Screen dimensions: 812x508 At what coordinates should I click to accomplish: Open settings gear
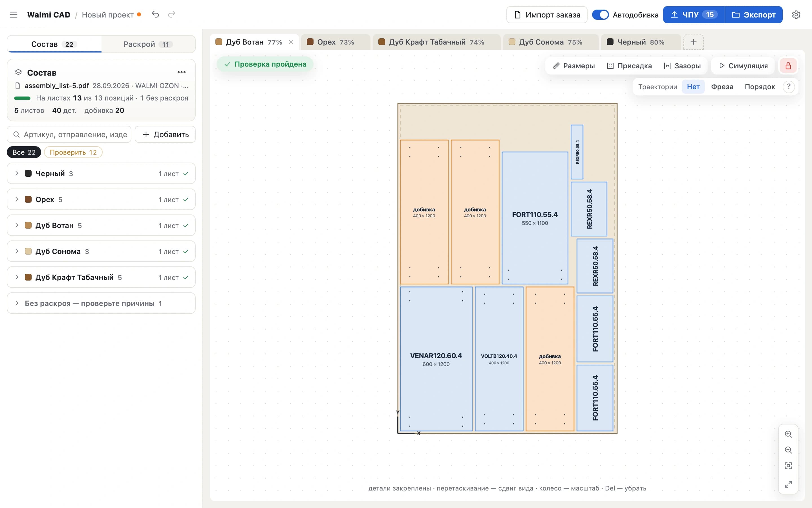[x=796, y=15]
